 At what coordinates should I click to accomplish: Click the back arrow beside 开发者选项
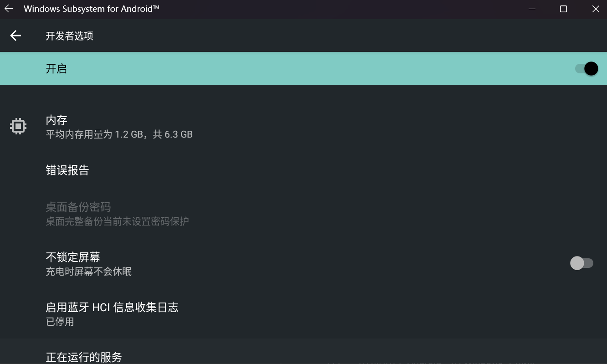point(16,36)
